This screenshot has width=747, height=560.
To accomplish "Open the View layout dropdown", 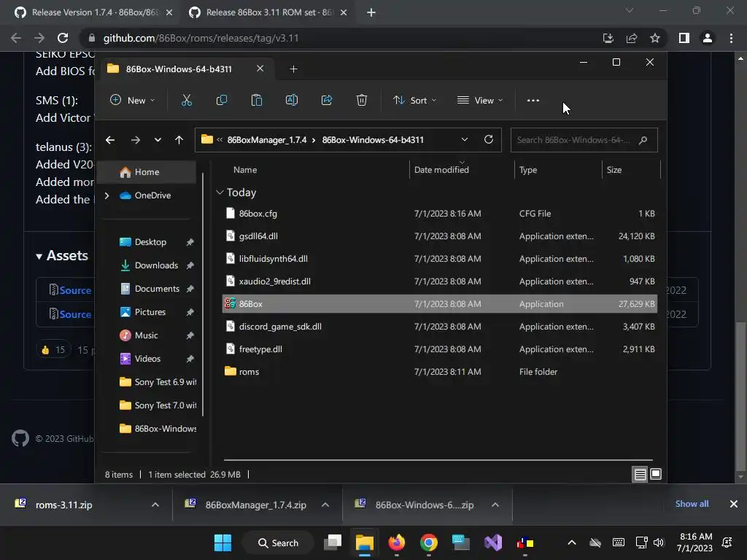I will click(x=480, y=101).
